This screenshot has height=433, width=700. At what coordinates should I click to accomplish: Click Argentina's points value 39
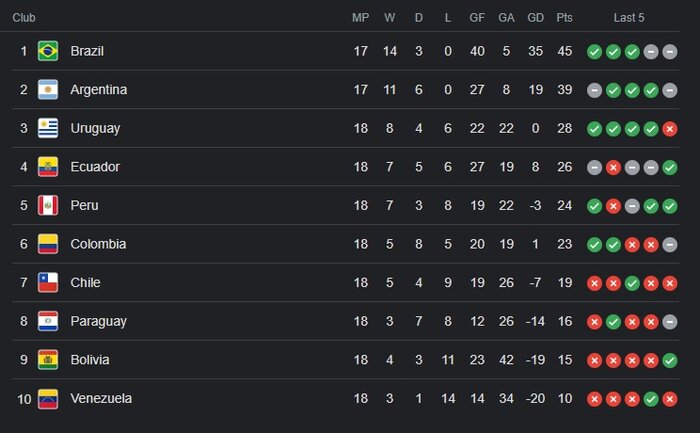point(564,90)
